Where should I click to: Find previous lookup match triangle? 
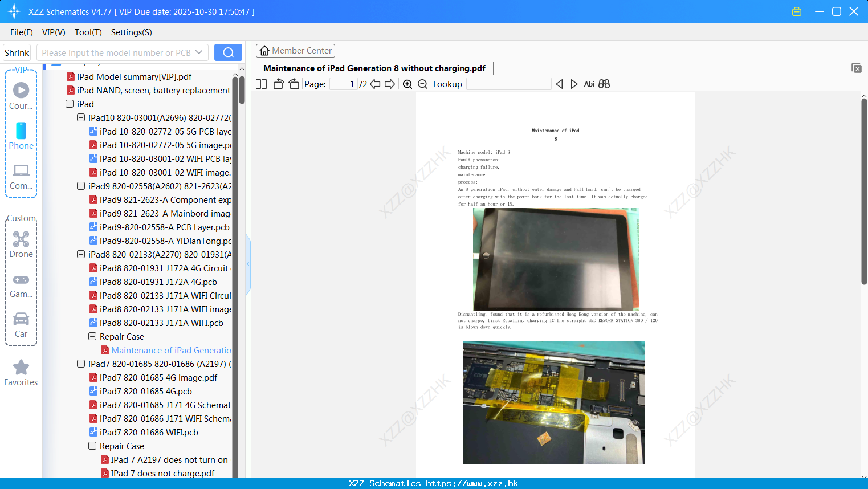pos(559,84)
